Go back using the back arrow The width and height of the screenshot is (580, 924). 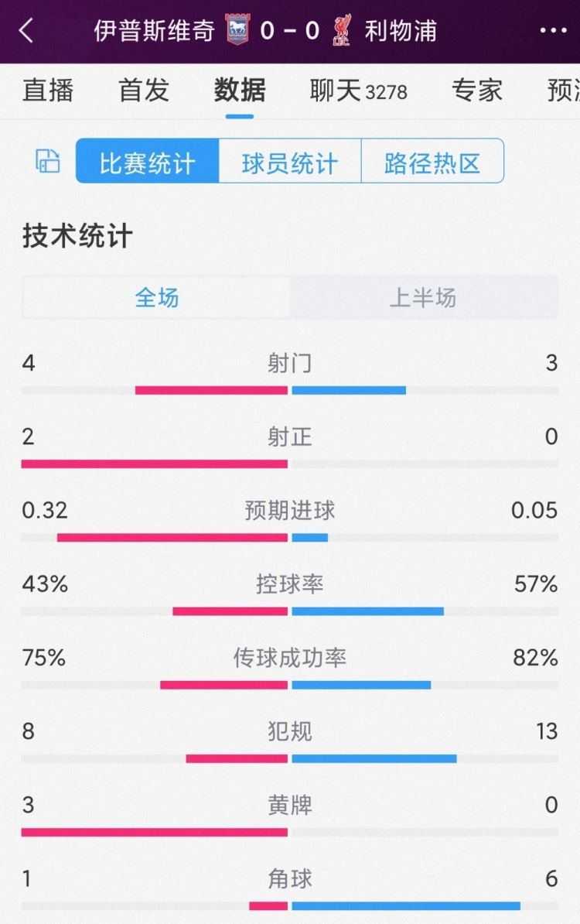coord(25,30)
